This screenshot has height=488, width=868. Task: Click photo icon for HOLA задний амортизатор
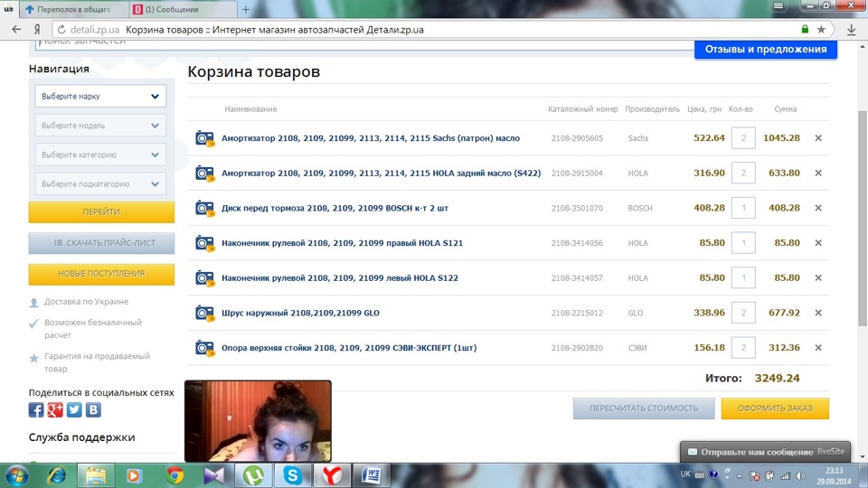(204, 174)
